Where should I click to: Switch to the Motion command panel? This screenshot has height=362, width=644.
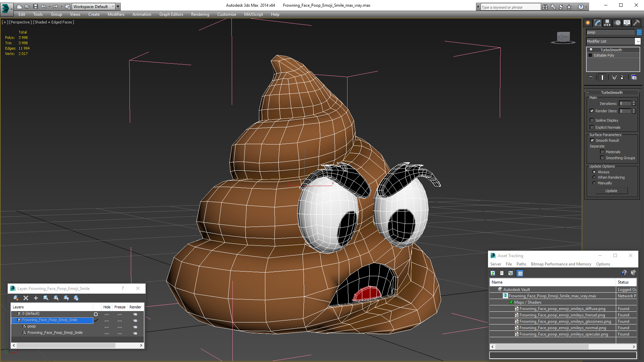point(618,23)
